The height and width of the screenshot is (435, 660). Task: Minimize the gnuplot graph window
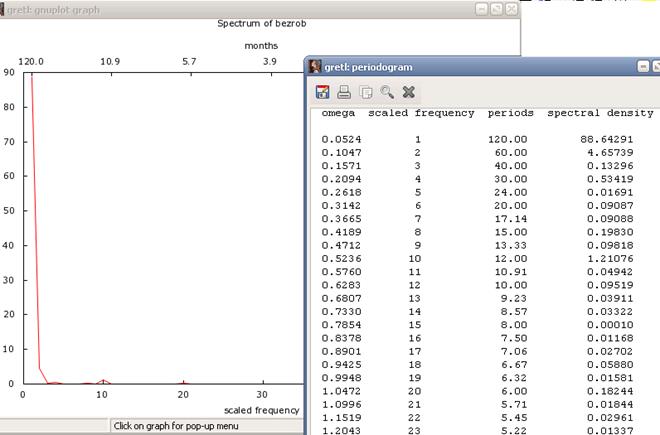click(482, 9)
